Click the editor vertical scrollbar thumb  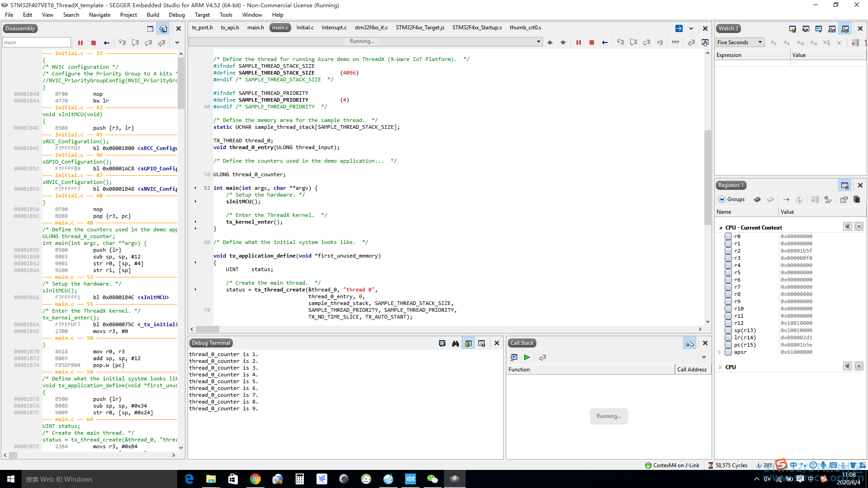(708, 178)
